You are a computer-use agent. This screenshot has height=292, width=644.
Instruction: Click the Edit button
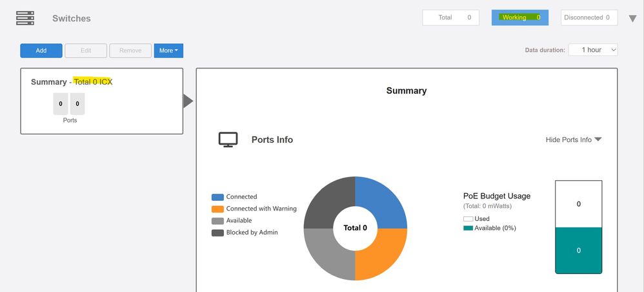click(86, 50)
